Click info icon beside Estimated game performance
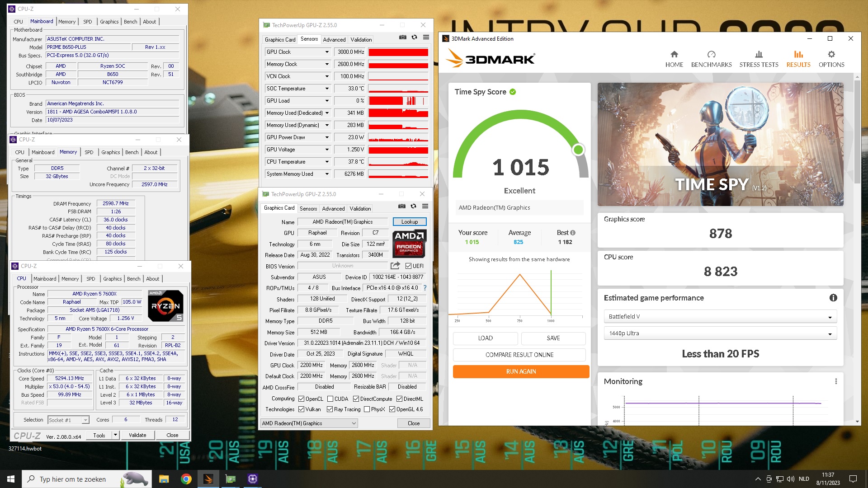This screenshot has width=868, height=488. coord(833,298)
